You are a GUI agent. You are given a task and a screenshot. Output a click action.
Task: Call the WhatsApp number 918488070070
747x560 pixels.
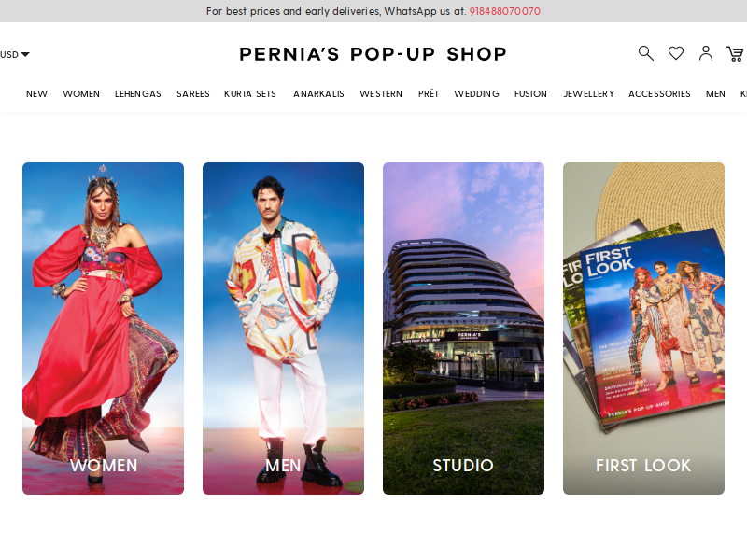pyautogui.click(x=504, y=11)
